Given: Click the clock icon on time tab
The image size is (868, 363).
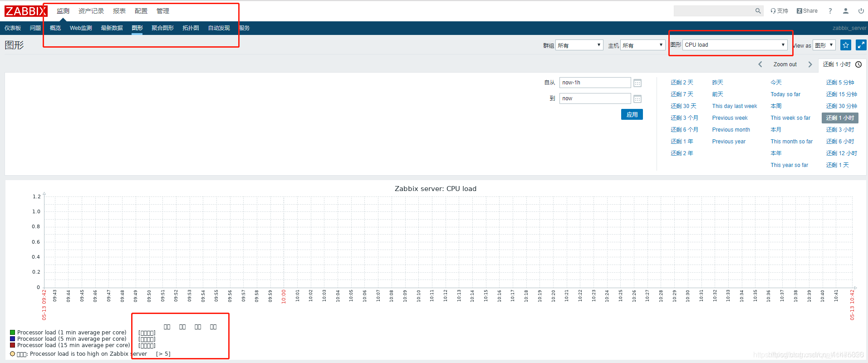Looking at the screenshot, I should 858,64.
